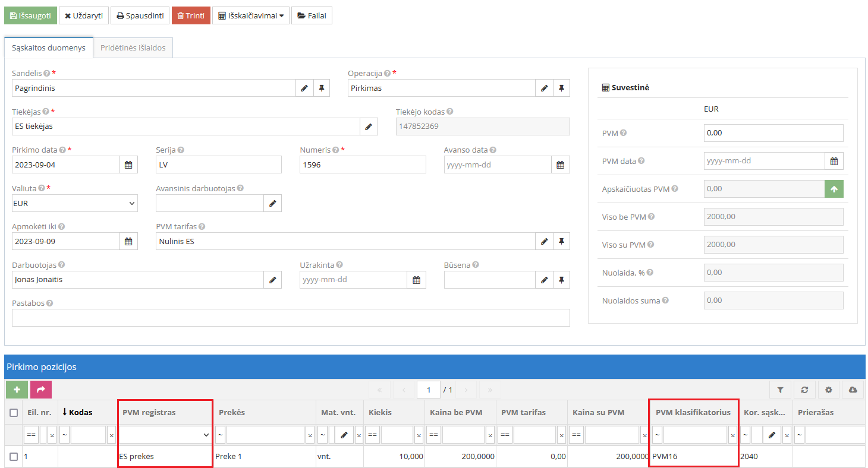This screenshot has height=468, width=868.
Task: Open table settings gear icon
Action: [828, 390]
